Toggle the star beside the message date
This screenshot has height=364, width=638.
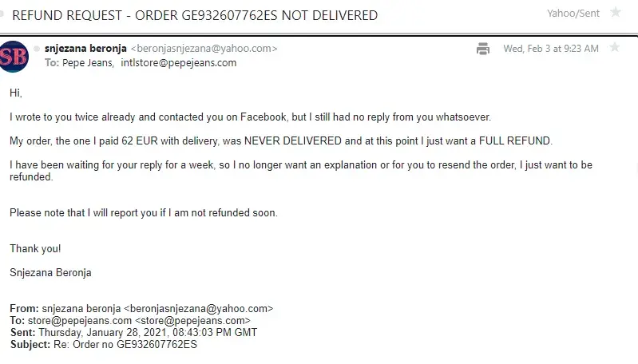[614, 48]
